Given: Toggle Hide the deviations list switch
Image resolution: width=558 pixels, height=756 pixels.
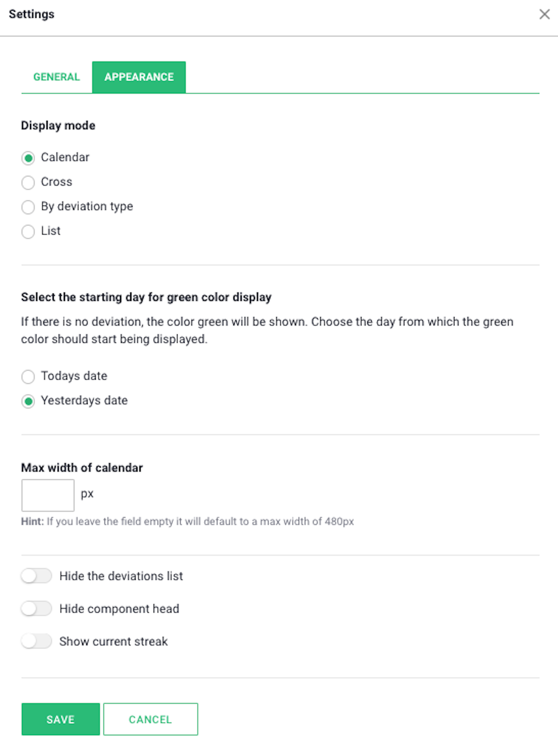Looking at the screenshot, I should click(x=36, y=576).
